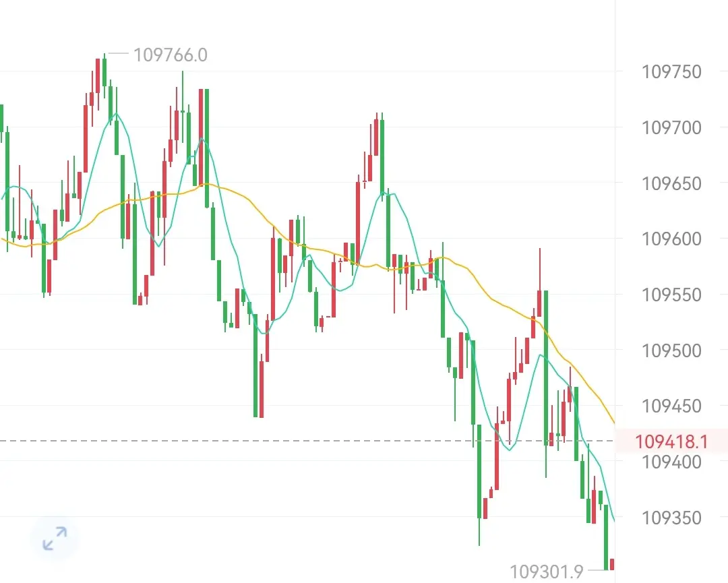Screen dimensions: 728x583
Task: Click the 109550 price axis label
Action: tap(671, 295)
